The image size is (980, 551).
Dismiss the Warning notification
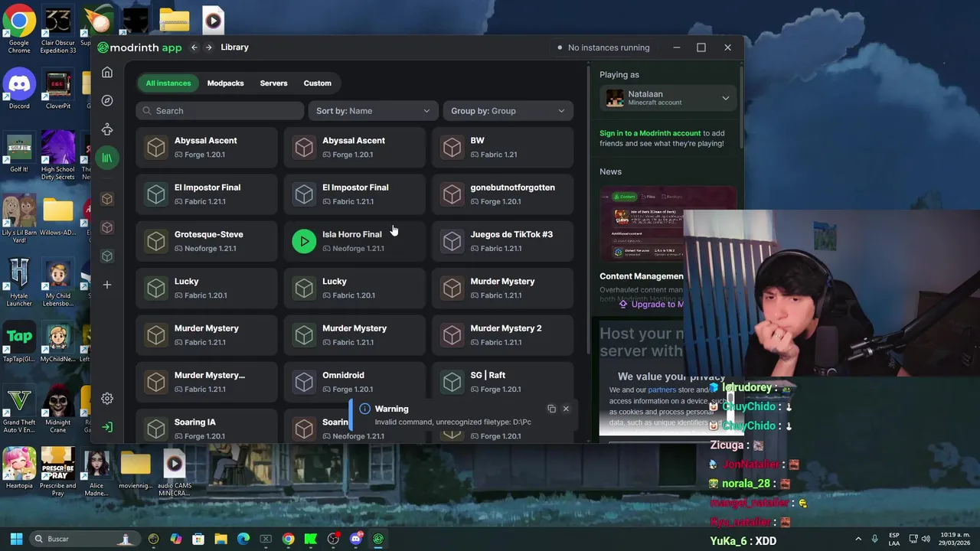566,409
